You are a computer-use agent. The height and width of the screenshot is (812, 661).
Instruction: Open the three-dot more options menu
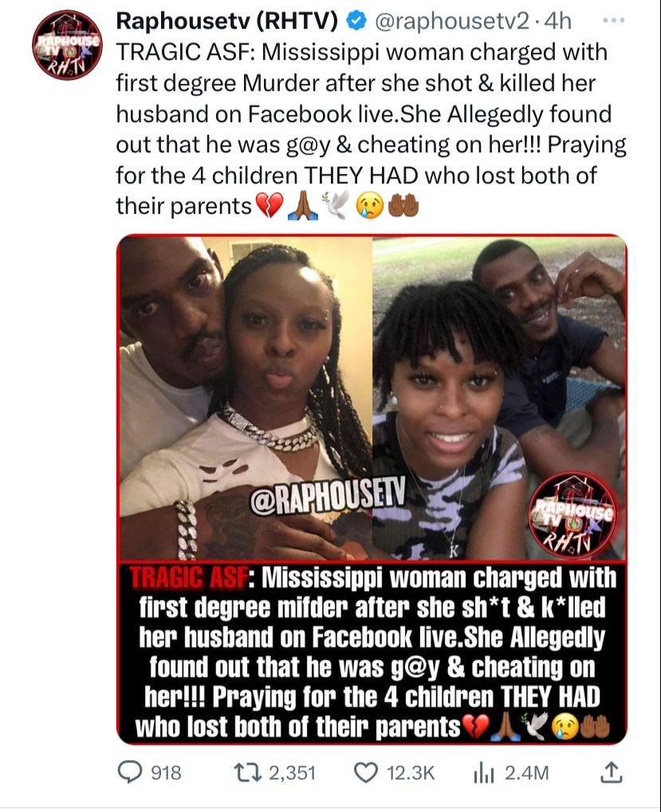pos(614,21)
